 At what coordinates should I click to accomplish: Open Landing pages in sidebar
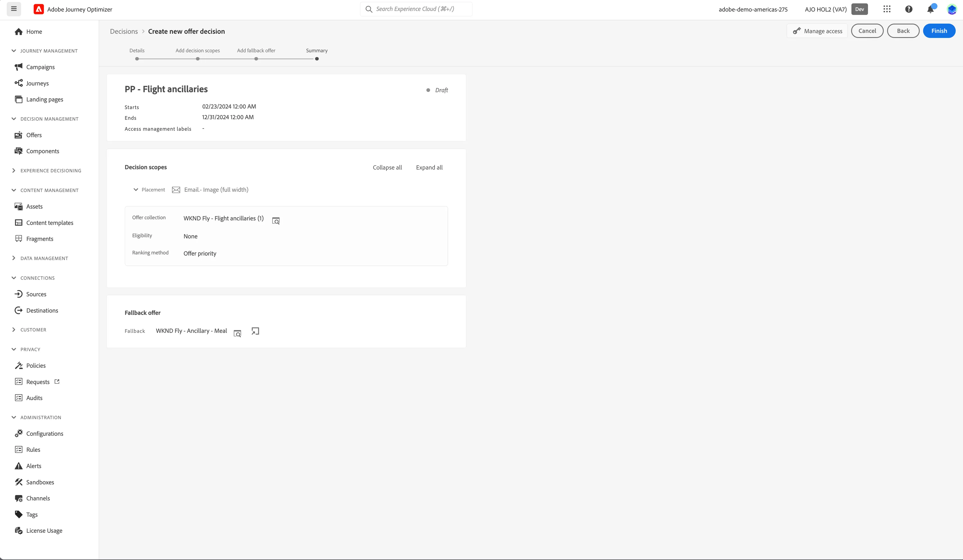tap(44, 100)
